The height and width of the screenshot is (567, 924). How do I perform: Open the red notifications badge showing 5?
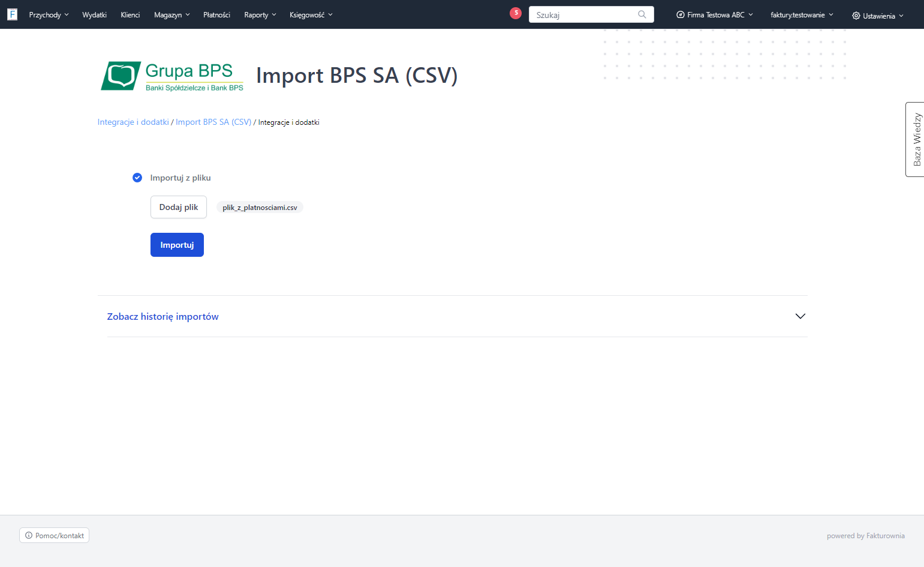point(516,13)
